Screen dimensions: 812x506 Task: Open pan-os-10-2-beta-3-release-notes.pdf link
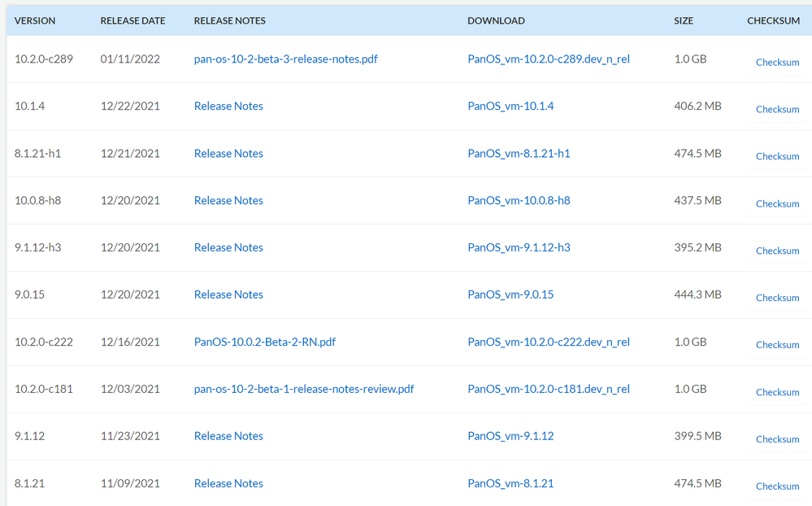click(285, 59)
